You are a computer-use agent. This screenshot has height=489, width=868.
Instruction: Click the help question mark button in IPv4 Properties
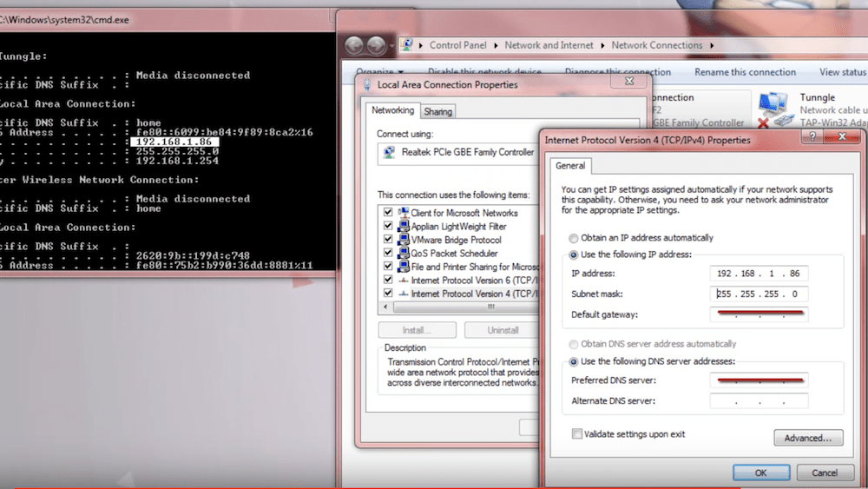[x=812, y=136]
